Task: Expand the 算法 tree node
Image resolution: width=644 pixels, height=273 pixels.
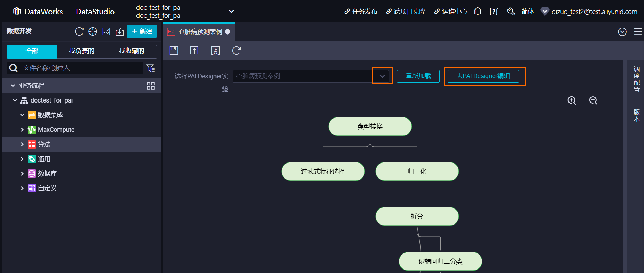Action: coord(22,144)
